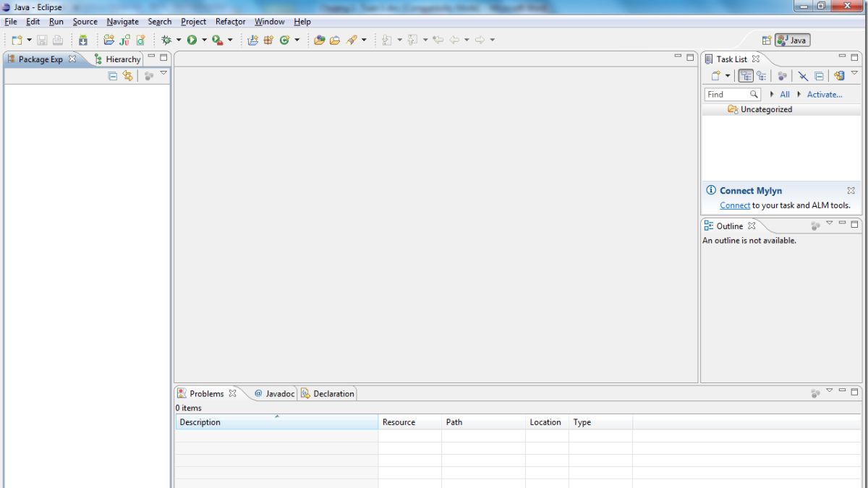The height and width of the screenshot is (488, 868).
Task: Open the Source menu
Action: (85, 22)
